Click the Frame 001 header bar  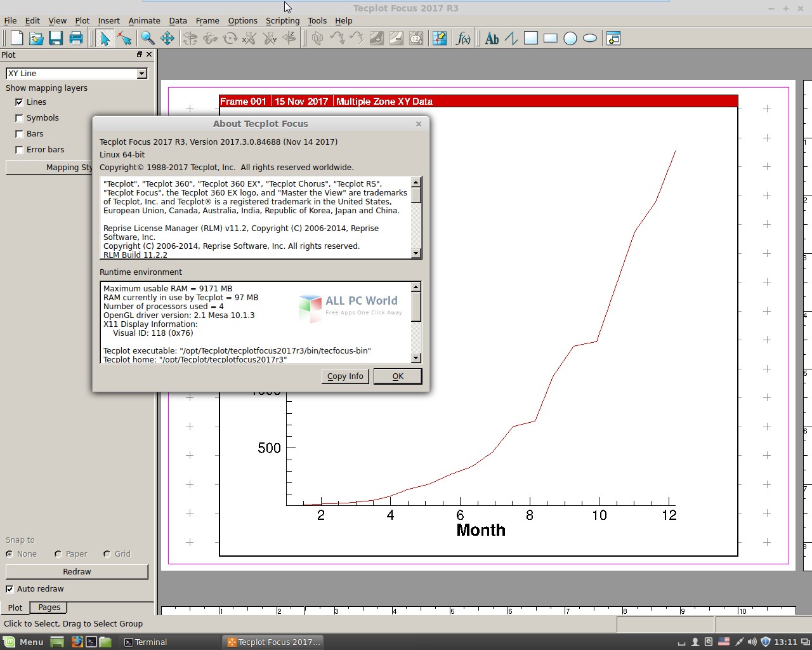coord(478,101)
